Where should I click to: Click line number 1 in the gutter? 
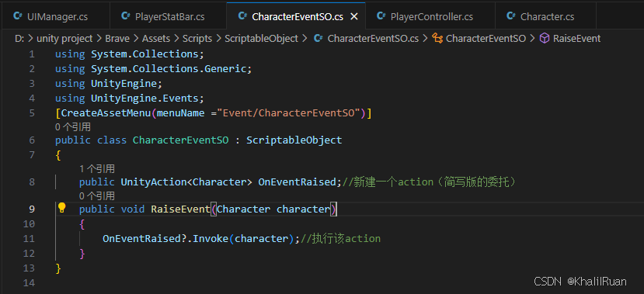32,54
